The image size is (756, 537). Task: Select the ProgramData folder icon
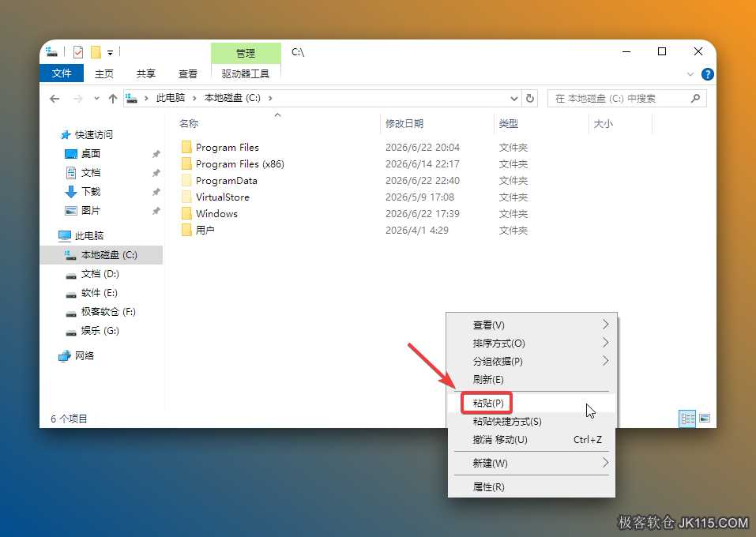[x=186, y=180]
